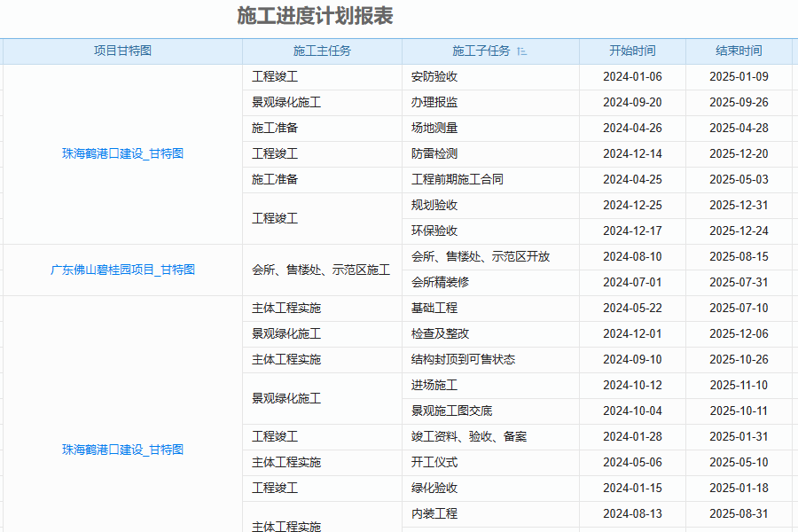798x532 pixels.
Task: Click end date 2025-12-24
Action: [739, 231]
